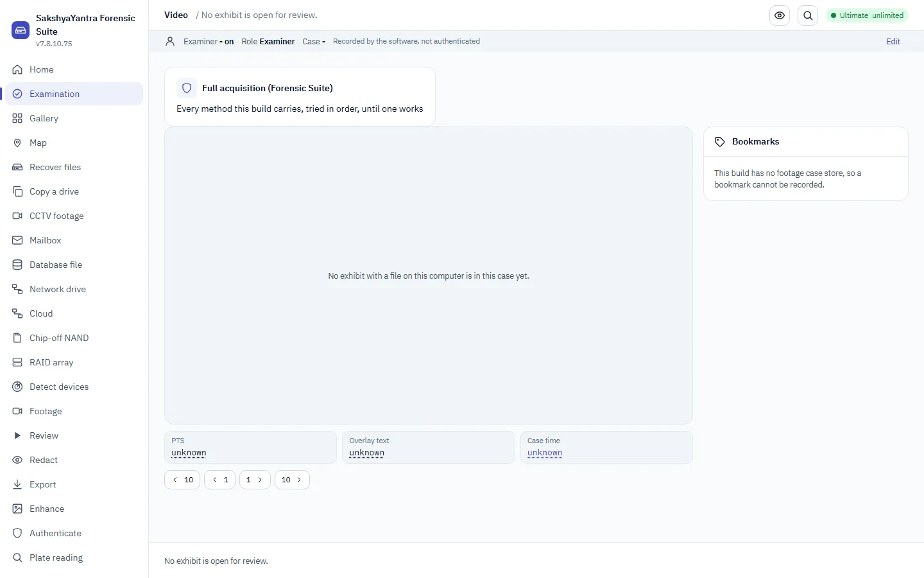Click the RAID array server icon

(17, 362)
